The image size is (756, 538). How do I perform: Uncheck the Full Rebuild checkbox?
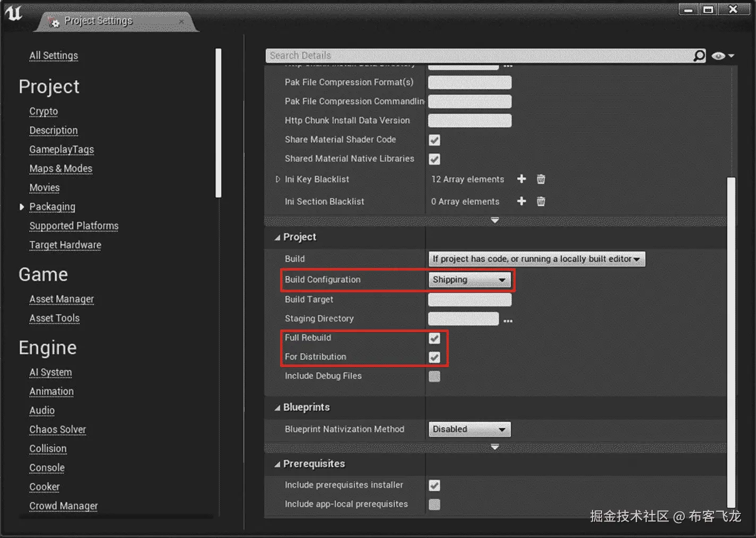435,338
